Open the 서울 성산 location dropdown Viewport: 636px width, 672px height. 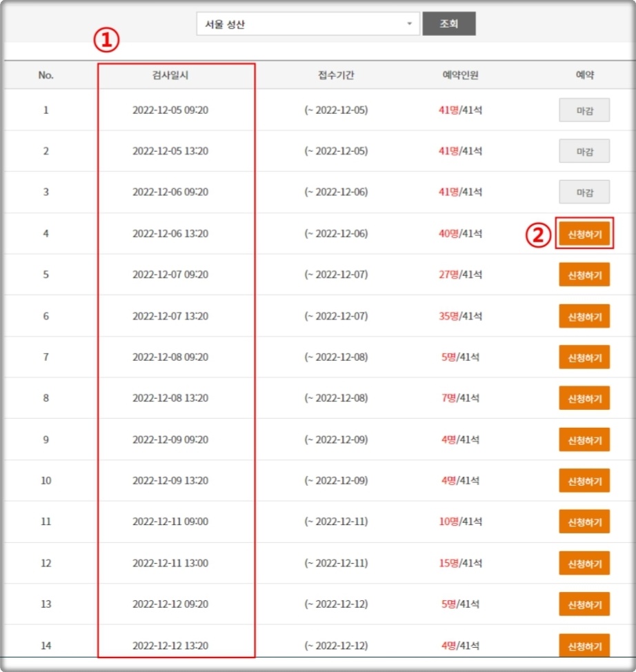308,24
